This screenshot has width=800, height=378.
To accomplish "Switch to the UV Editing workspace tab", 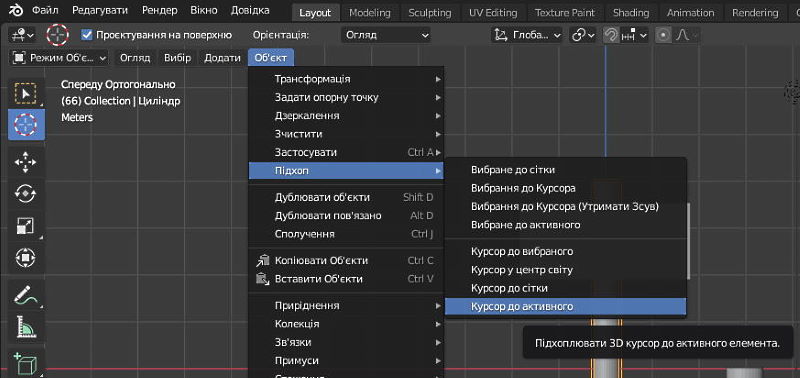I will (x=493, y=13).
